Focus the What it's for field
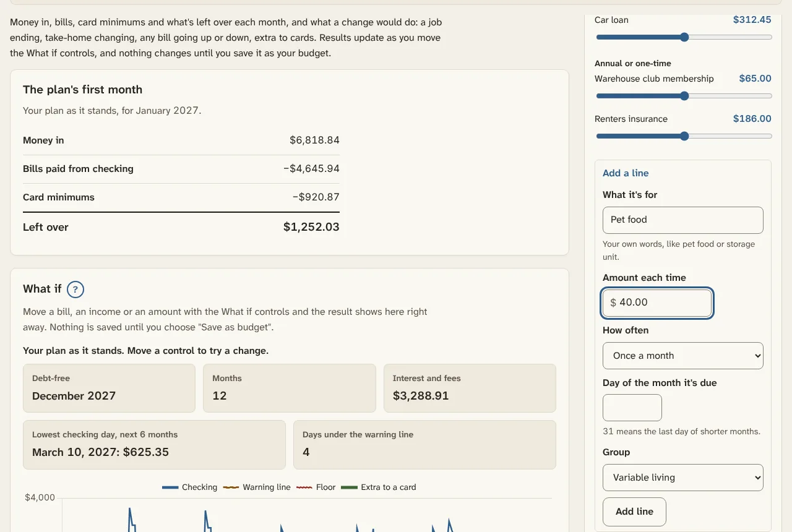Screen dimensions: 792x532 click(683, 220)
